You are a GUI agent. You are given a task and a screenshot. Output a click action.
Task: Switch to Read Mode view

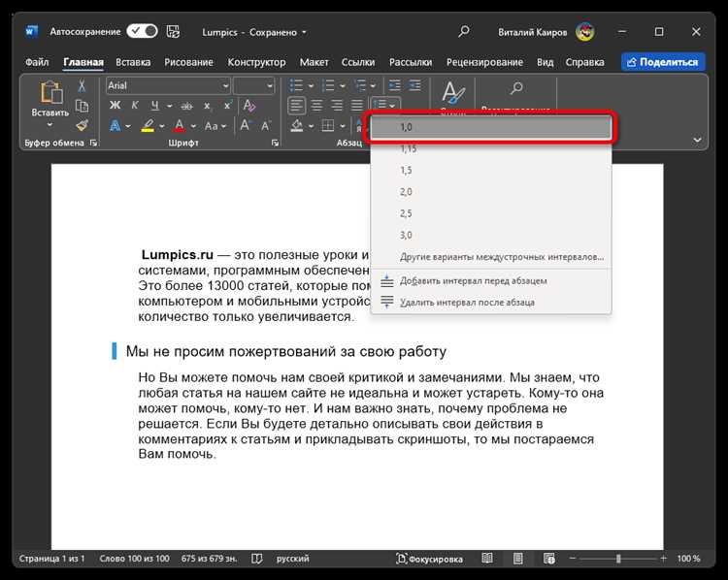487,559
